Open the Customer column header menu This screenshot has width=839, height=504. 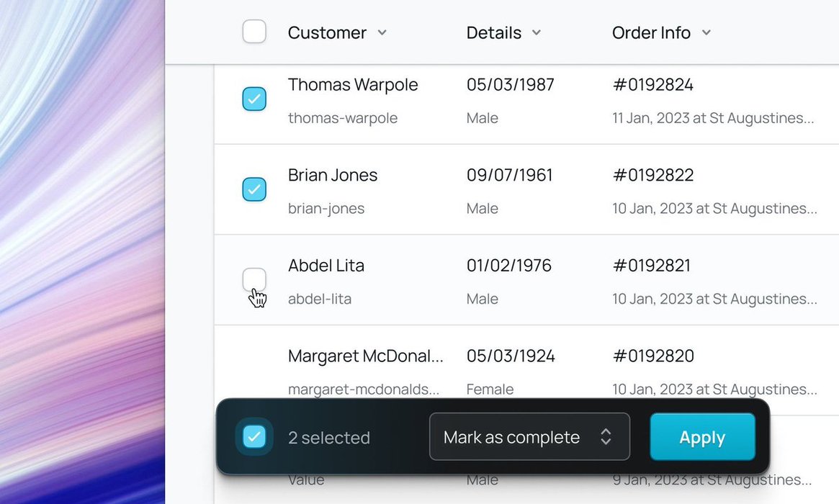point(328,32)
